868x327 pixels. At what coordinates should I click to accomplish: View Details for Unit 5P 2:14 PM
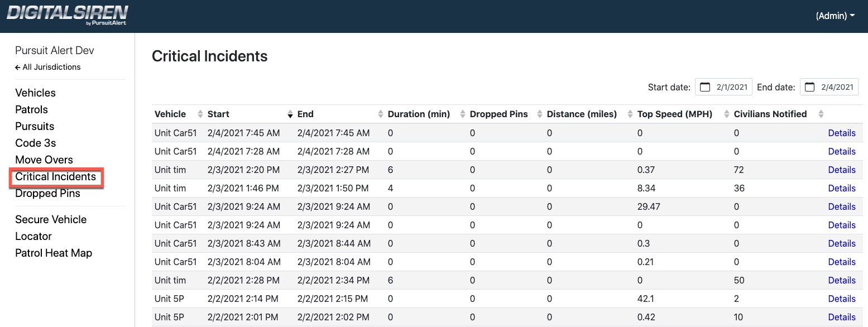click(x=842, y=299)
